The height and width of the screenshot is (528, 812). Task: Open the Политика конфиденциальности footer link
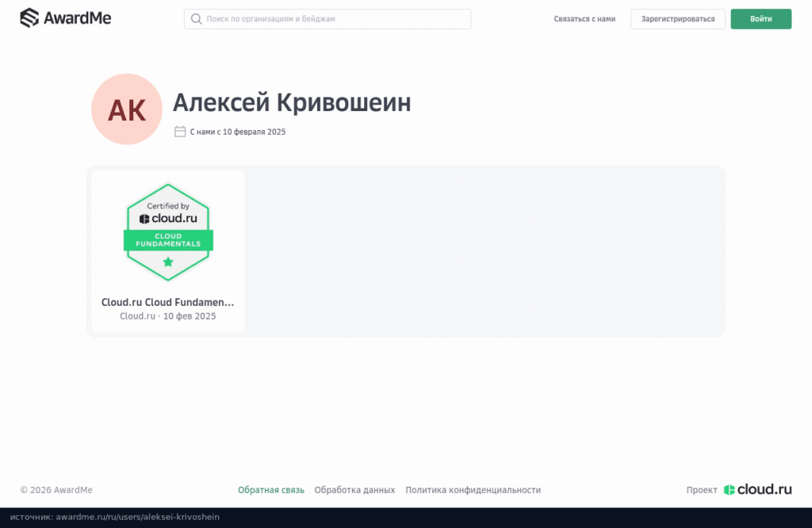click(x=473, y=490)
